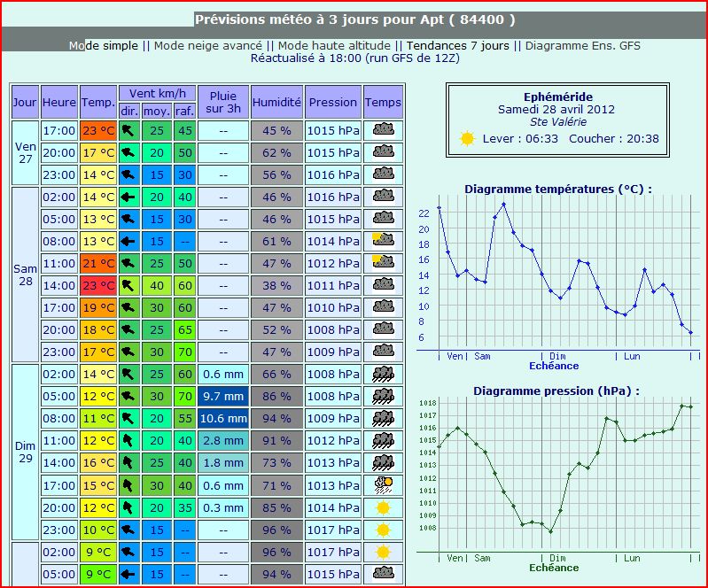The image size is (708, 588).
Task: Click the sun icon for Dim 20:00
Action: pyautogui.click(x=384, y=507)
